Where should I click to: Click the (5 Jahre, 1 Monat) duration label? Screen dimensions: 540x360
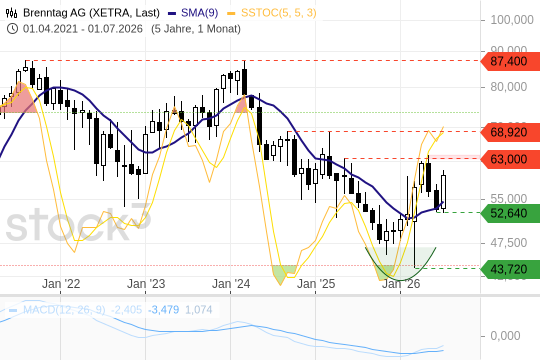click(x=196, y=29)
